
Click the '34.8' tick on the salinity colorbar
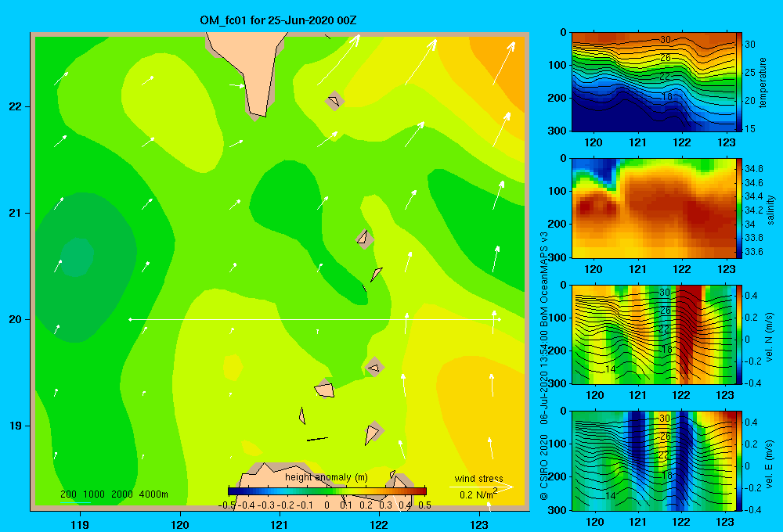tap(753, 169)
